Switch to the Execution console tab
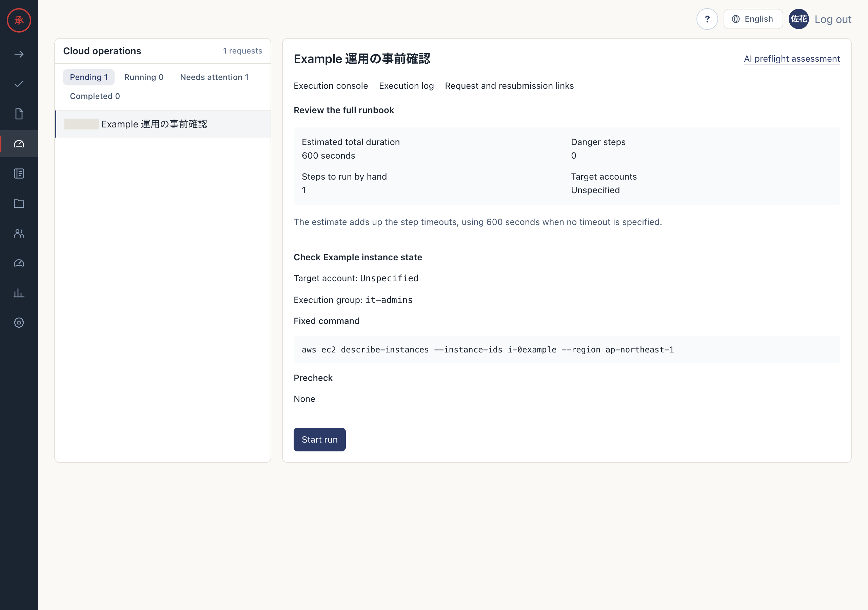The height and width of the screenshot is (610, 868). point(330,86)
